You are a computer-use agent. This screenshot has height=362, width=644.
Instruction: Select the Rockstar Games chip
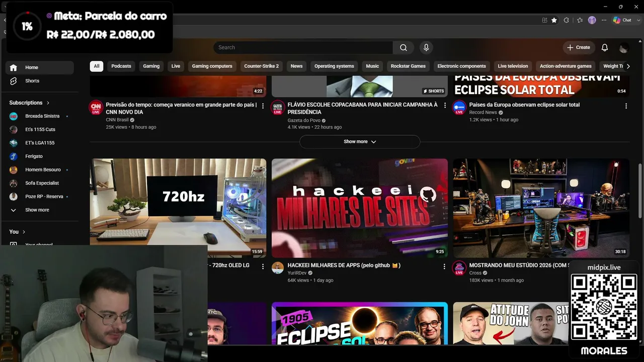408,66
